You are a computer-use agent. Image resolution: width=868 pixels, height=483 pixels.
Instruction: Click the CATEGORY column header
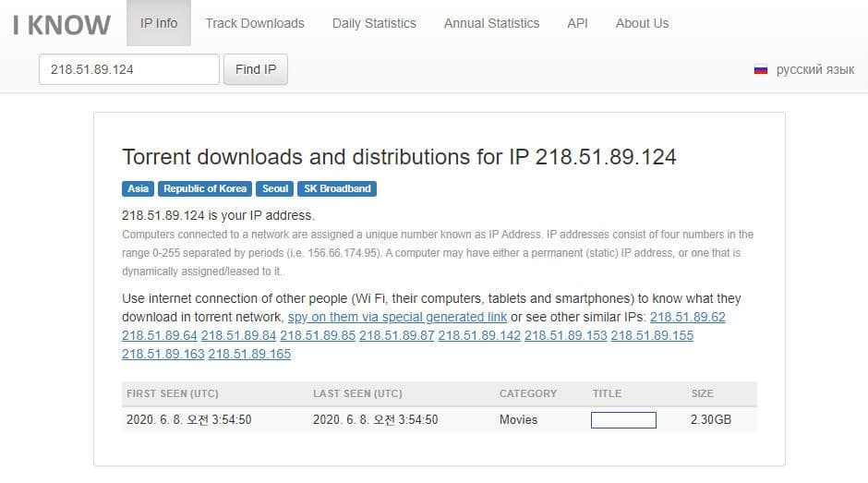528,393
